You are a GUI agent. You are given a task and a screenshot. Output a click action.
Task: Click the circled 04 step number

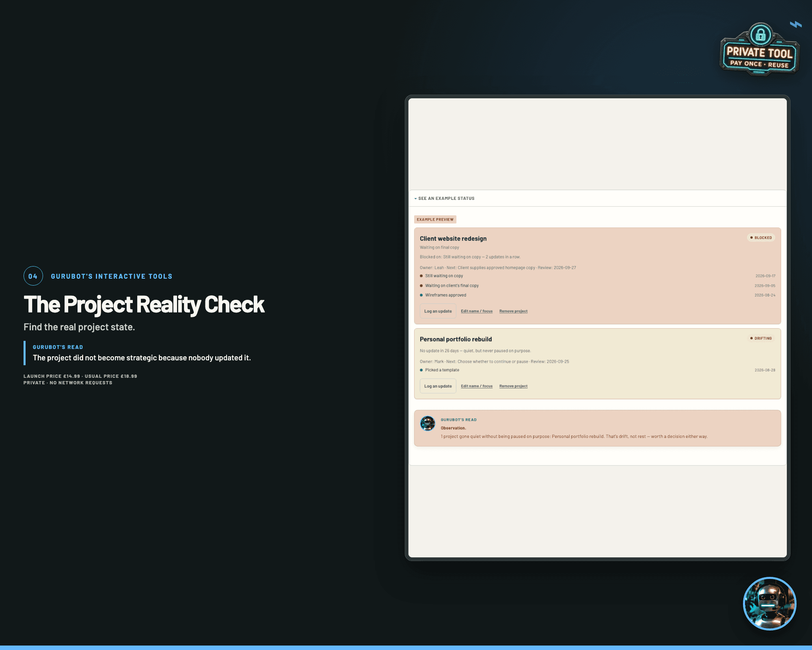pos(33,276)
